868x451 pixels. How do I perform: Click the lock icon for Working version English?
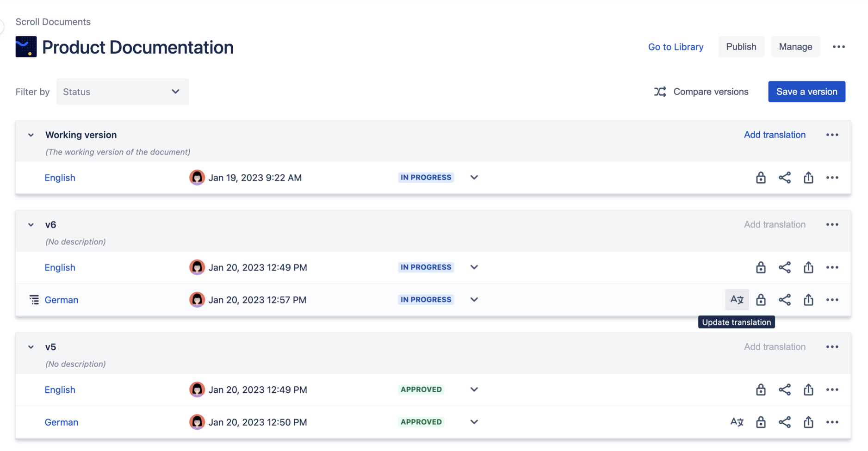tap(761, 178)
